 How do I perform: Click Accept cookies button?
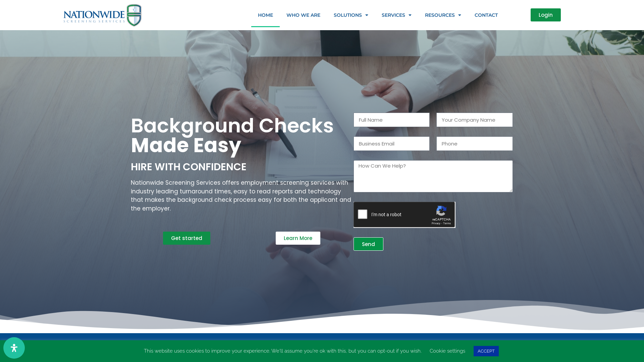486,351
